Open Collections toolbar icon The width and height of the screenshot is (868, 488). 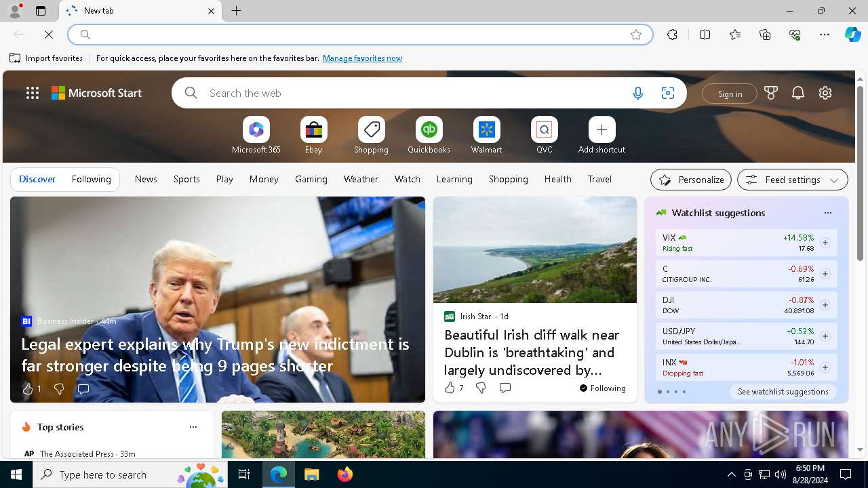[765, 35]
